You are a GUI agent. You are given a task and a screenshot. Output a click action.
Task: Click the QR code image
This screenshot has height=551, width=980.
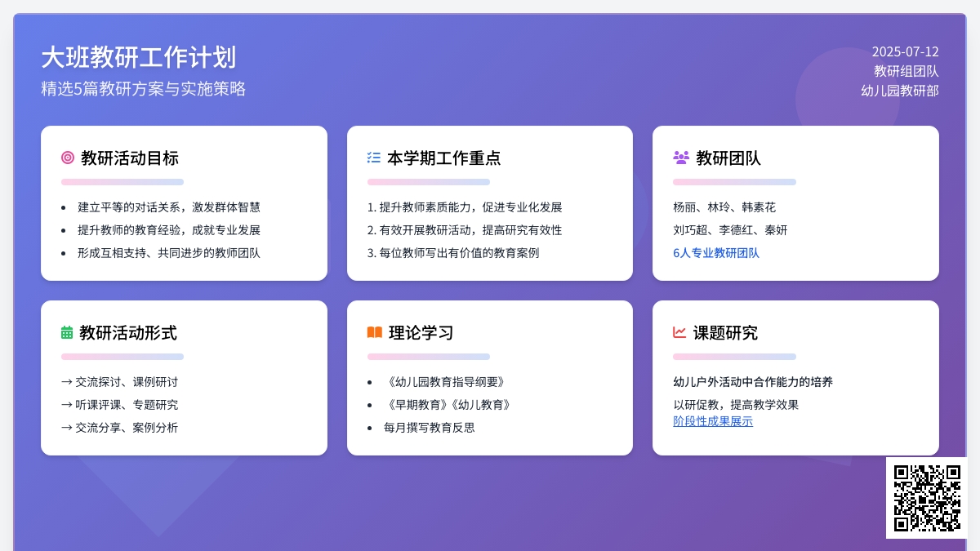click(927, 498)
